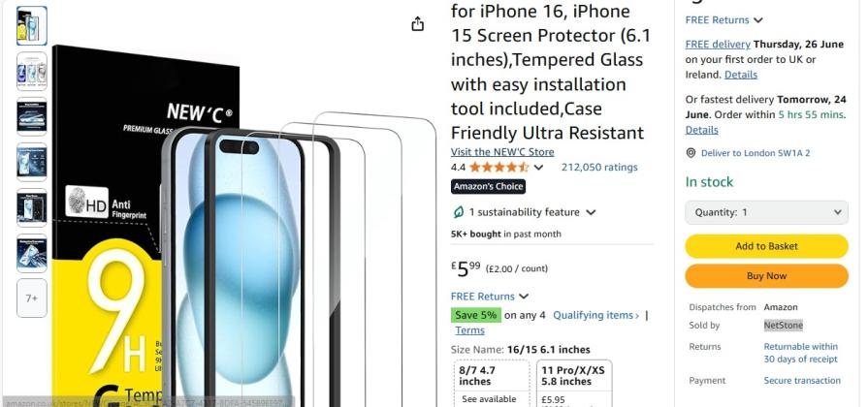Open the 7+ more images thumbnail
Image resolution: width=868 pixels, height=407 pixels.
click(32, 298)
